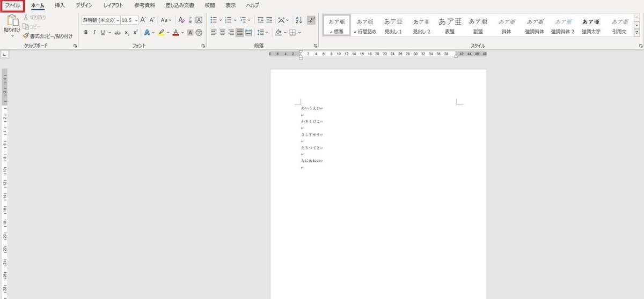Click the tab selector at ruler corner
644x299 pixels.
tap(4, 54)
